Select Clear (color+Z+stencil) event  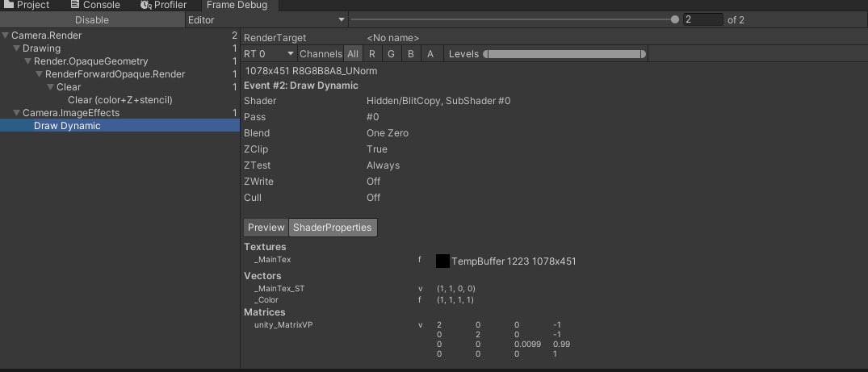coord(120,100)
